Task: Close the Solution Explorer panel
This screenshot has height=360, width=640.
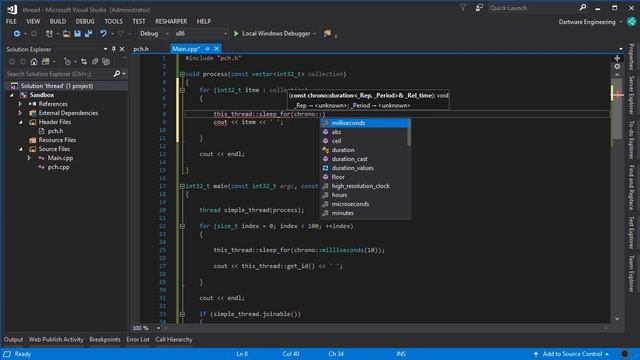Action: pos(122,49)
